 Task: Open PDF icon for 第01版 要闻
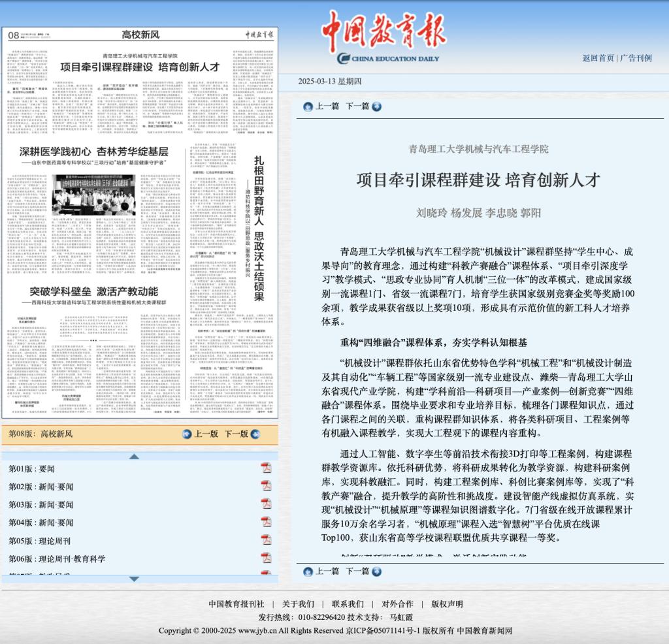(266, 468)
